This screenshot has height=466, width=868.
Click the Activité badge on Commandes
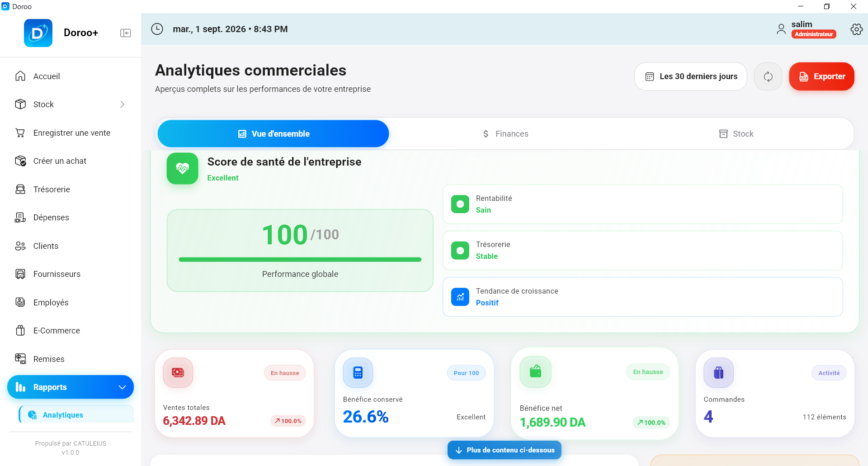(829, 373)
